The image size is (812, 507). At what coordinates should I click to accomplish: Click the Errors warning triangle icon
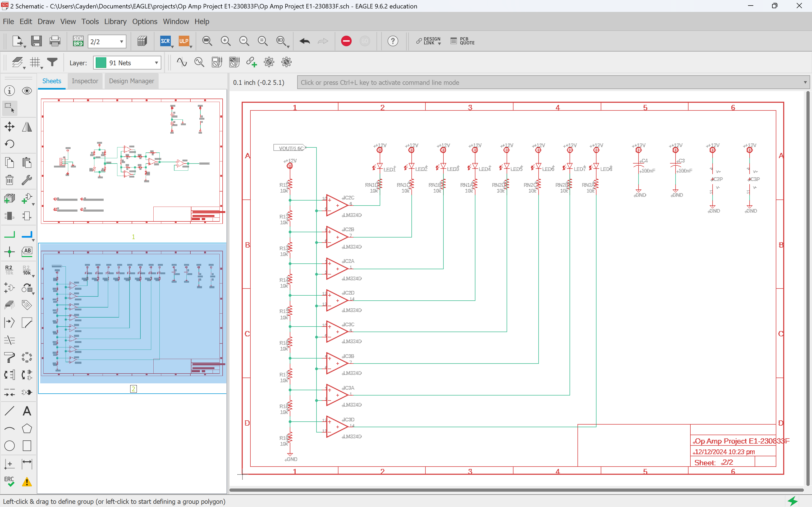[x=27, y=482]
